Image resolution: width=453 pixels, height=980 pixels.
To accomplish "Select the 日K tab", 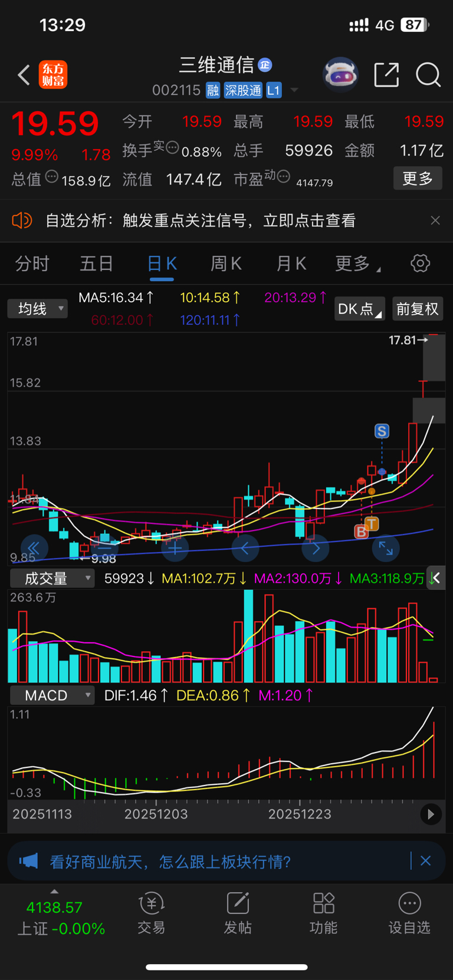I will tap(162, 263).
